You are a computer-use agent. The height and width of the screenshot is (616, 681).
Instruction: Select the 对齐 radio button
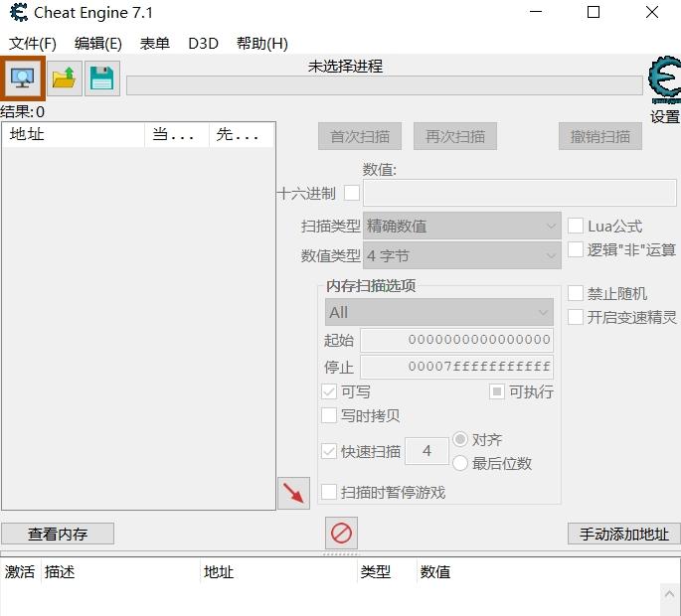pyautogui.click(x=460, y=439)
